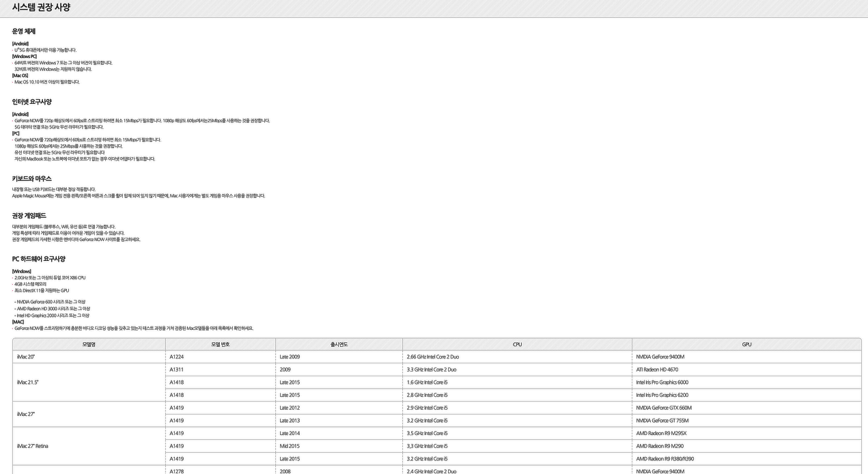Click the [Windows PC] label under 운영 체제
This screenshot has width=868, height=474.
pos(25,56)
